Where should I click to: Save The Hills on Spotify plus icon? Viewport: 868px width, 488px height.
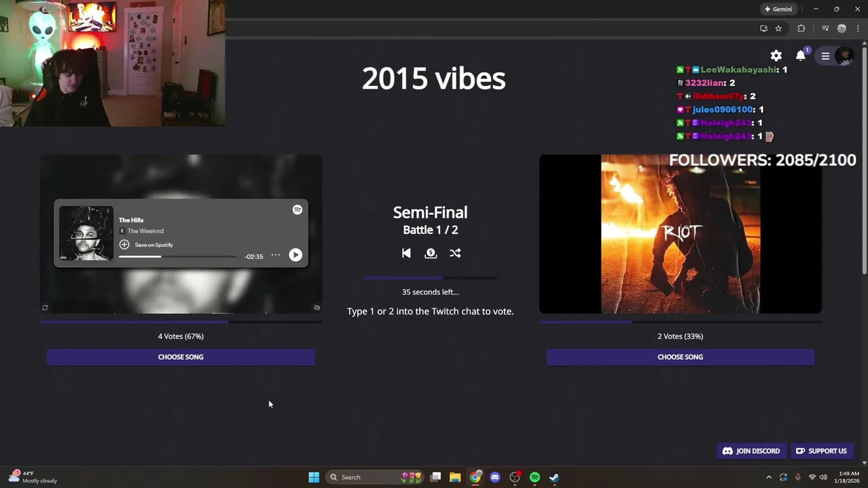[x=124, y=245]
